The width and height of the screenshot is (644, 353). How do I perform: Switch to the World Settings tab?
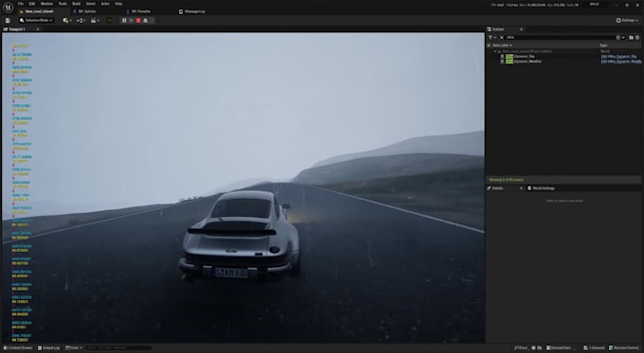click(542, 188)
